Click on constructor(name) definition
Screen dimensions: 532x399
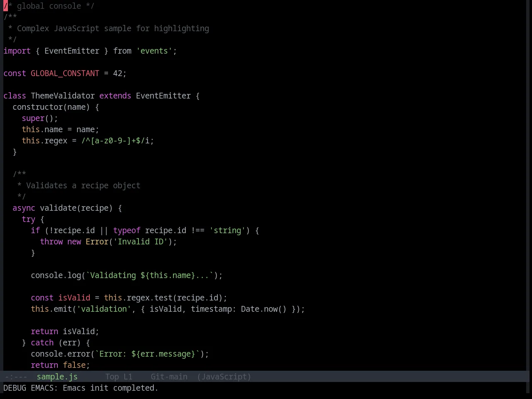tap(51, 107)
